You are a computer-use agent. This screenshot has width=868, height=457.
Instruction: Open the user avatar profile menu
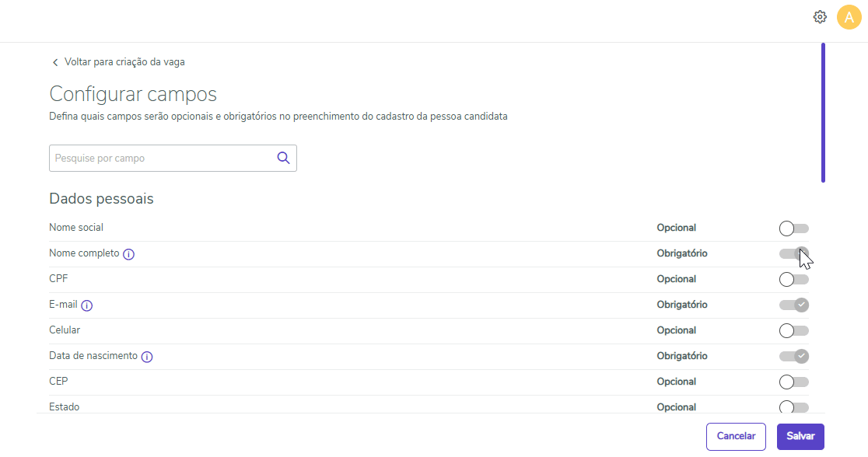click(x=849, y=17)
